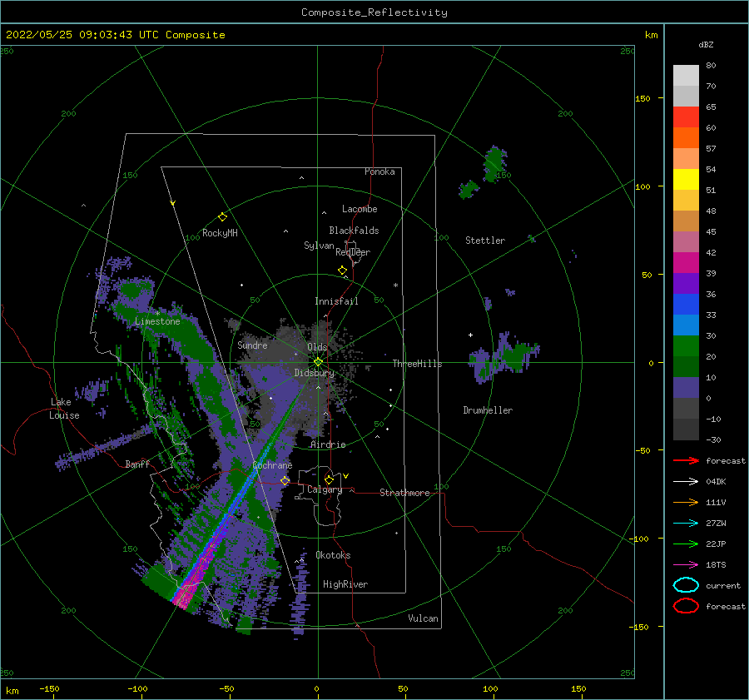Pick the magenta 39-42 dBZ color swatch

click(x=686, y=263)
